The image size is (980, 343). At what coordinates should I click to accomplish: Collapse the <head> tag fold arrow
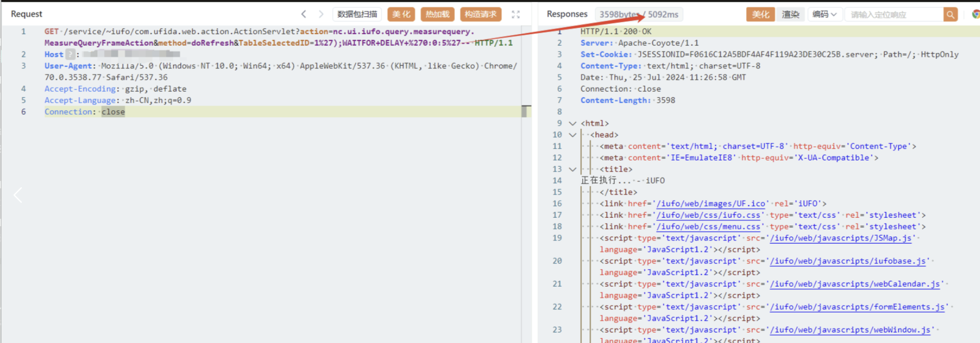pos(573,135)
